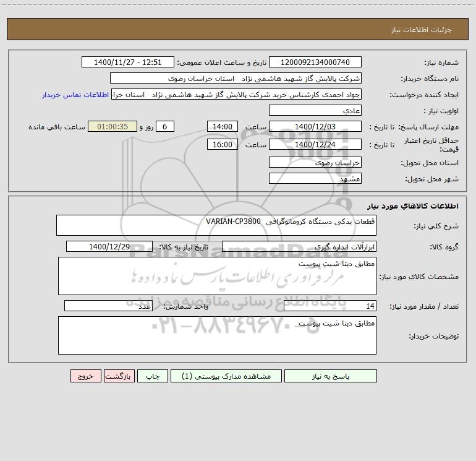This screenshot has height=461, width=476.
Task: Click the ساعت باقی مانده label
Action: click(x=57, y=127)
